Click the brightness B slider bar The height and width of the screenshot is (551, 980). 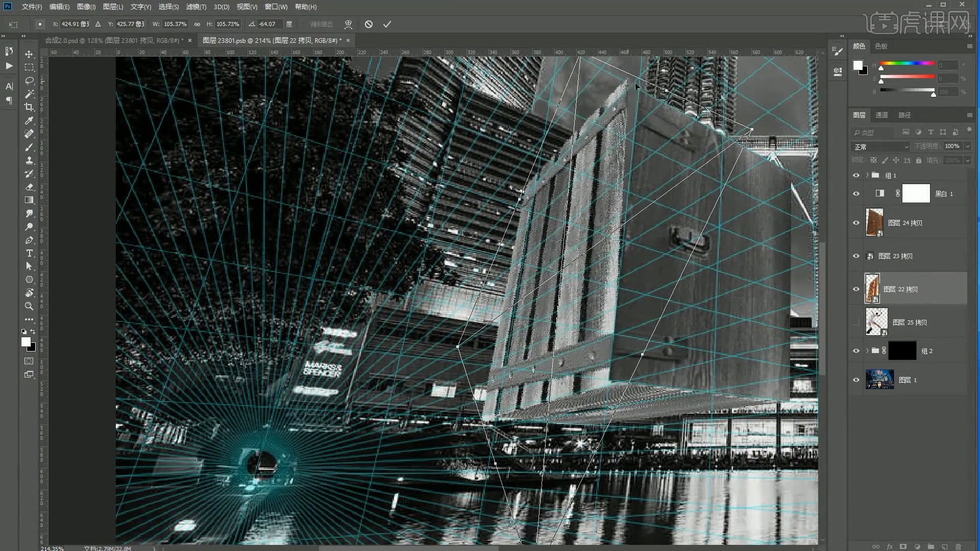[907, 90]
